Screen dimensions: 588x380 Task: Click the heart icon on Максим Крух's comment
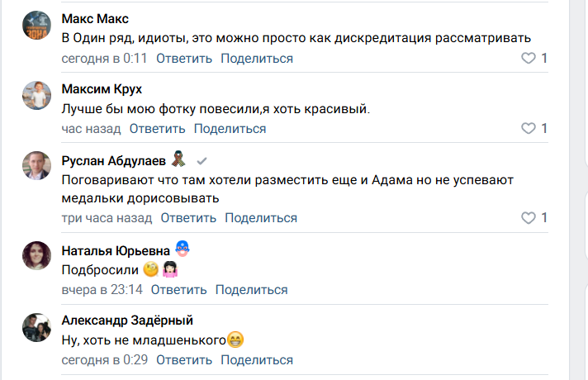coord(529,129)
